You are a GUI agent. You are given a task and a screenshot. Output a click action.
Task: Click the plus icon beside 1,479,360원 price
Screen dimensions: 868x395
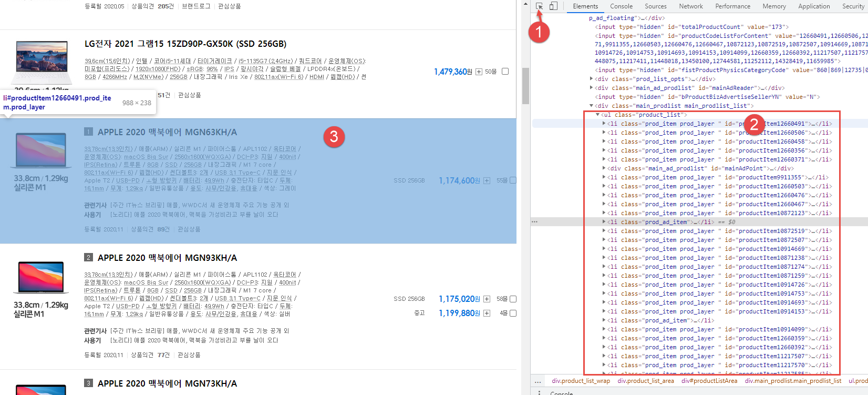(x=479, y=72)
